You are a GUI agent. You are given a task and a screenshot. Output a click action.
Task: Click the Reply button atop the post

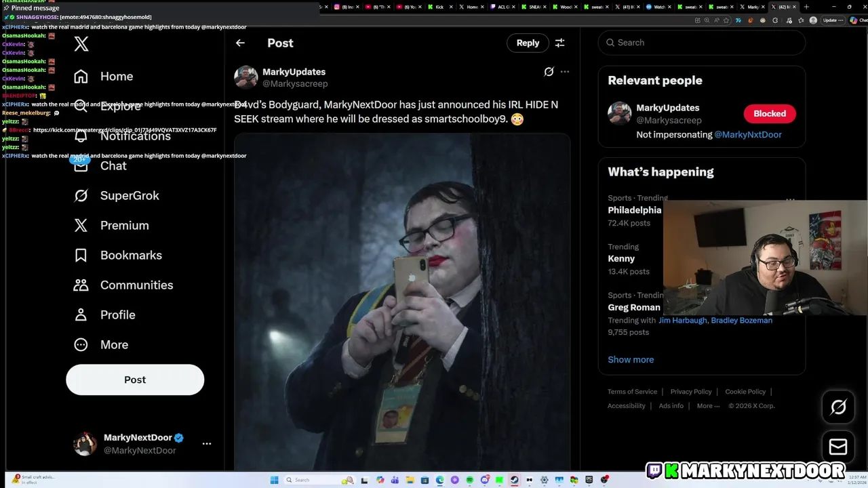(x=528, y=43)
